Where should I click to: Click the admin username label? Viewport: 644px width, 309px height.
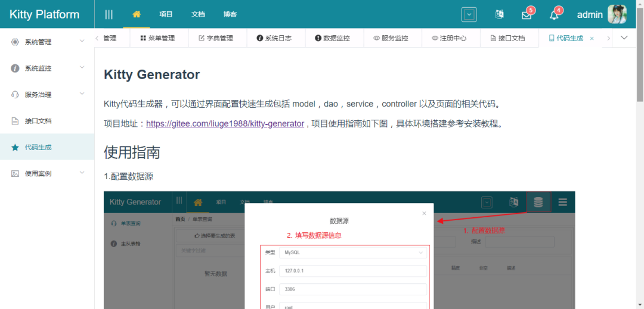(590, 15)
